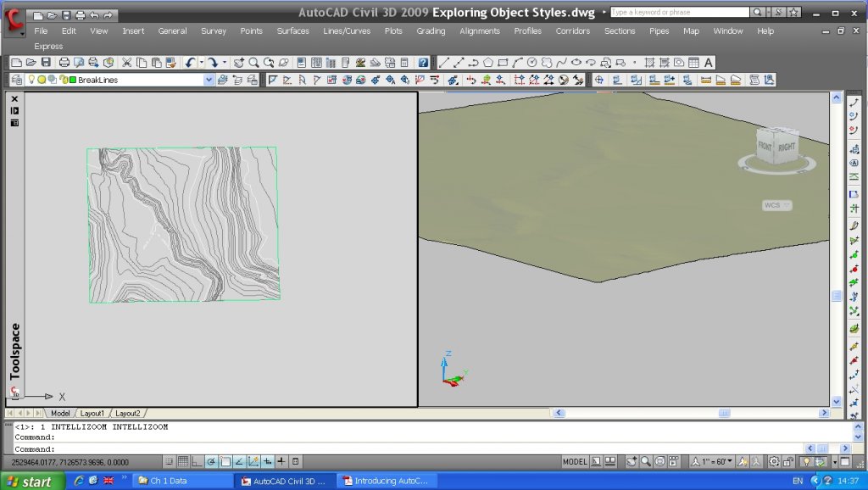Click the Undo arrow icon

tap(190, 63)
